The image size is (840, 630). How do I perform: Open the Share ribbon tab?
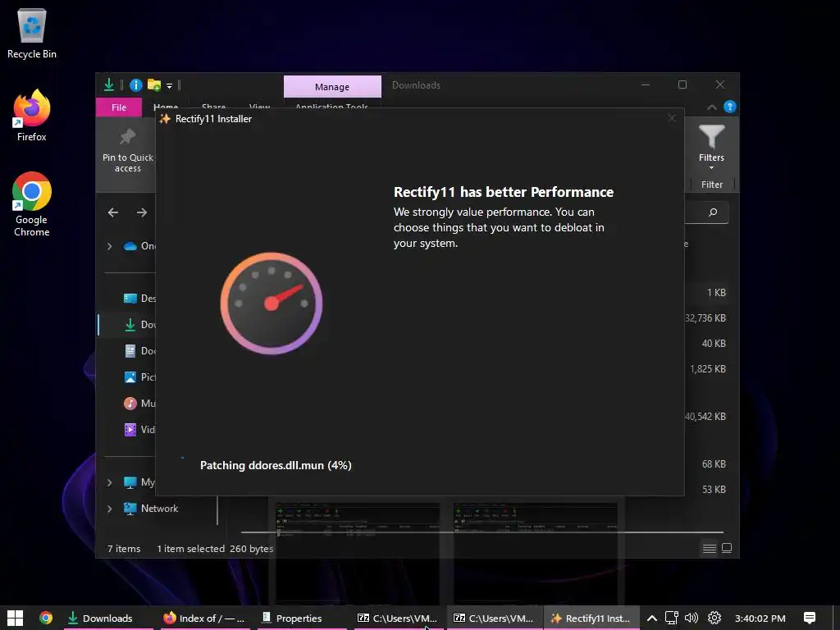click(x=213, y=107)
